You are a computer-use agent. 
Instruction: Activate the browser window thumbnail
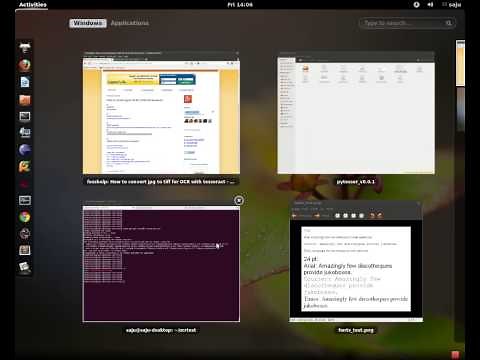tap(161, 113)
